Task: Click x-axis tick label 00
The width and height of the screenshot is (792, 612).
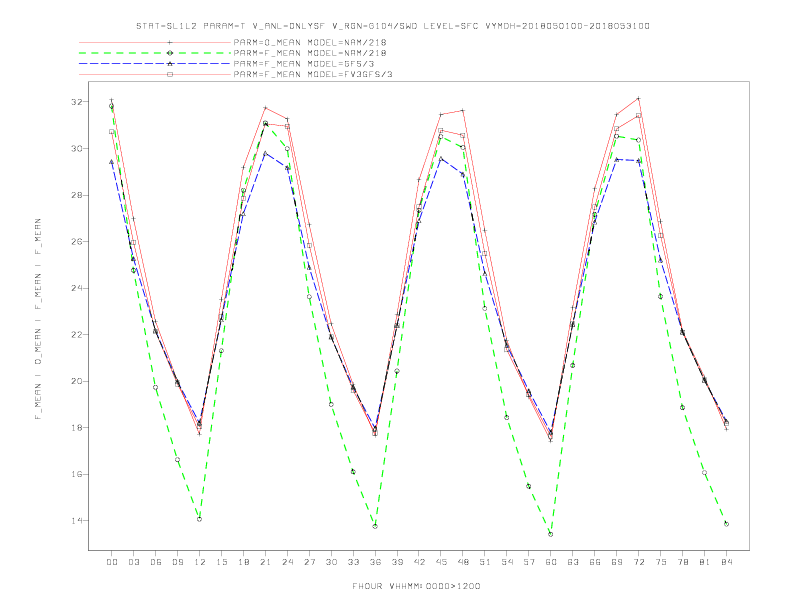Action: [x=112, y=562]
